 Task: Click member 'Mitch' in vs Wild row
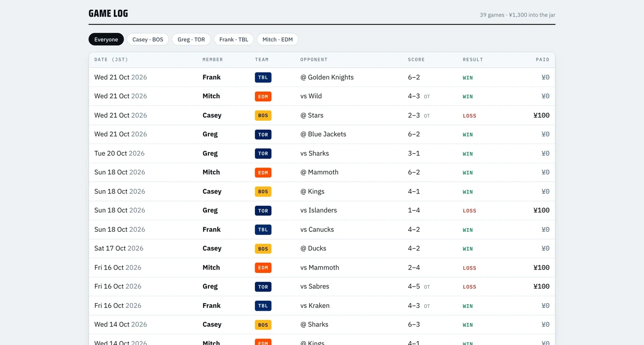click(211, 96)
